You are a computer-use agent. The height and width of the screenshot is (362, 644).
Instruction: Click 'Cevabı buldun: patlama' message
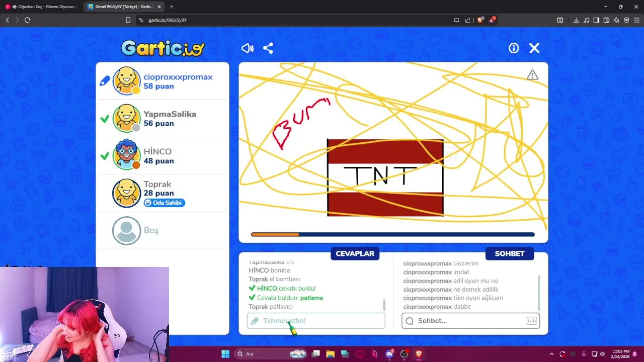[x=286, y=298]
